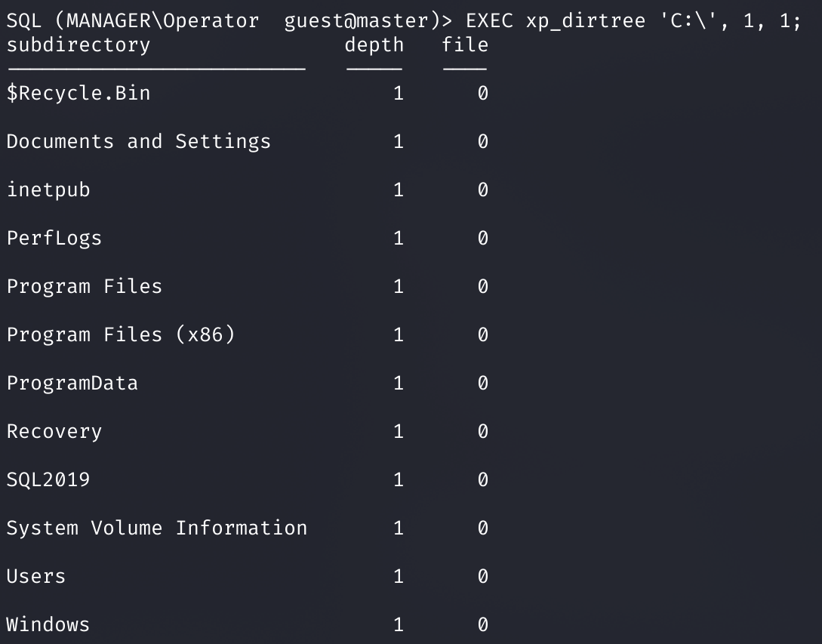Click the SQL (MANAGER\Operator prompt text

click(133, 21)
